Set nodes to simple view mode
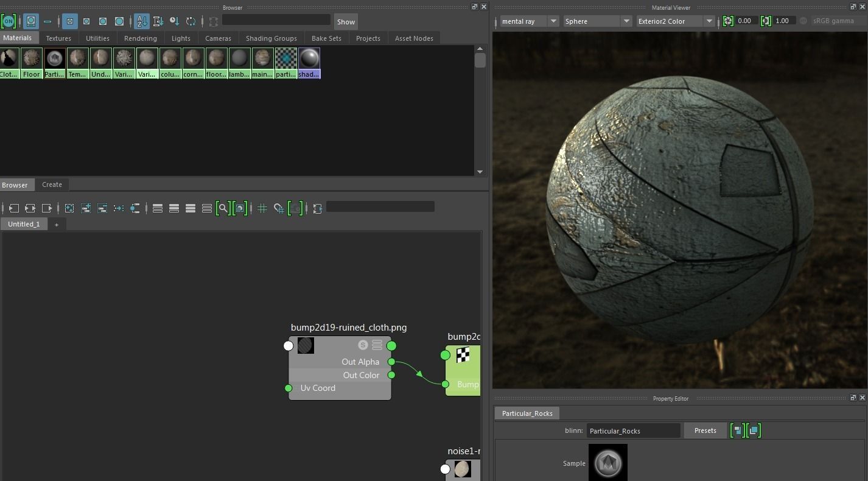This screenshot has height=481, width=868. point(158,208)
